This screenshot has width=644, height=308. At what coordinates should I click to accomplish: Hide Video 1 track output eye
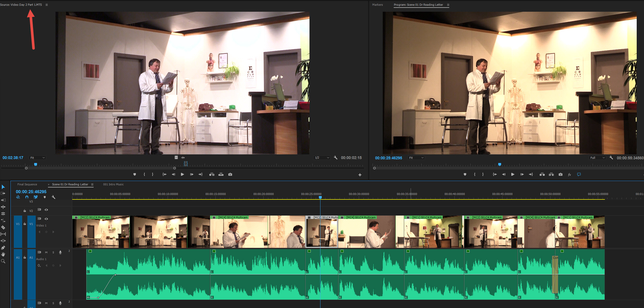46,219
